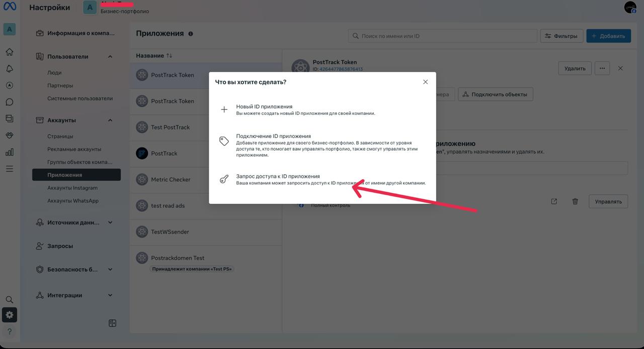Viewport: 644px width, 349px height.
Task: Open the home icon in left rail
Action: coord(10,52)
